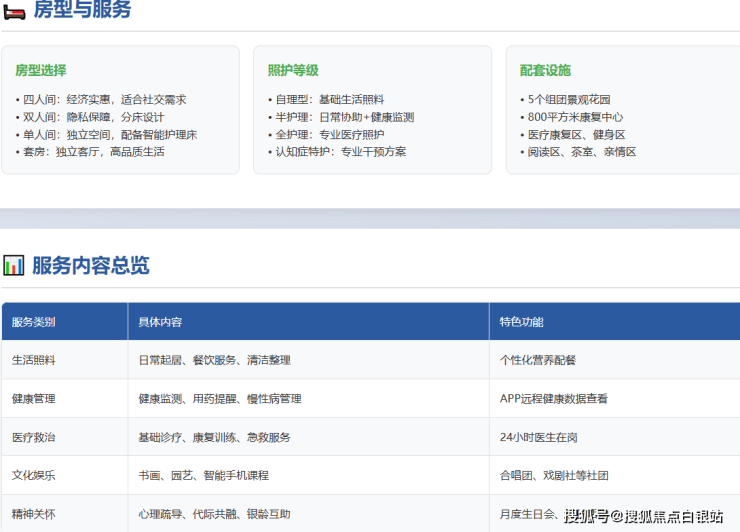Click the 特色功能 table column header
The width and height of the screenshot is (740, 532).
(x=522, y=322)
